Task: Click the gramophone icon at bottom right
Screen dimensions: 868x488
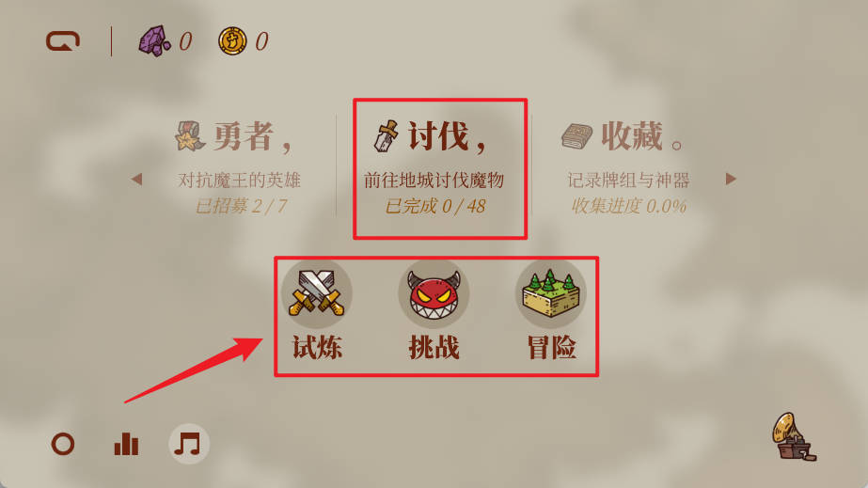Action: tap(794, 437)
